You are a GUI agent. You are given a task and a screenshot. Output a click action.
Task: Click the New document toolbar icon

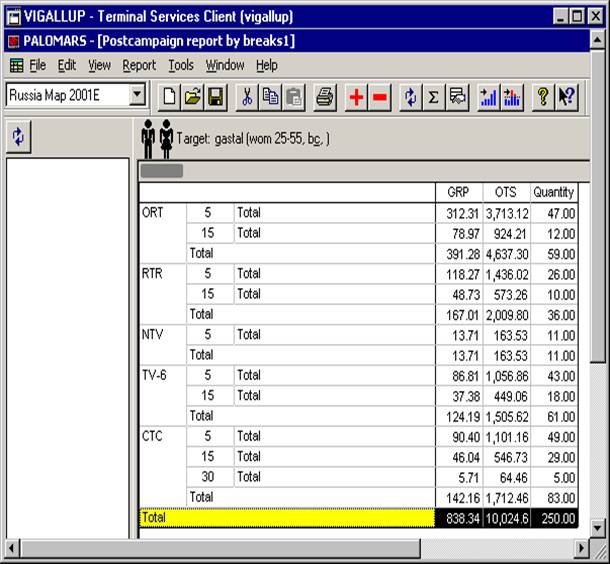click(169, 96)
